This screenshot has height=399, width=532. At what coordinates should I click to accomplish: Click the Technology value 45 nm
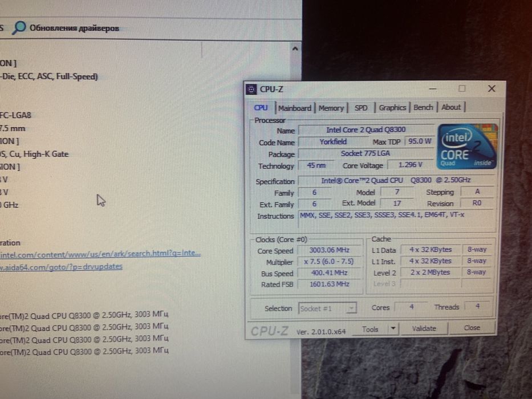316,165
